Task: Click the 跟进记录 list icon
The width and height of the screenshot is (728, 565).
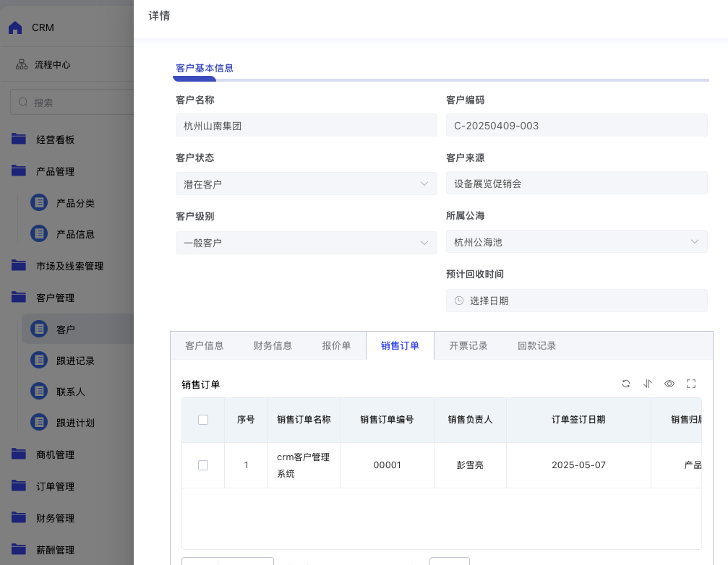Action: 39,360
